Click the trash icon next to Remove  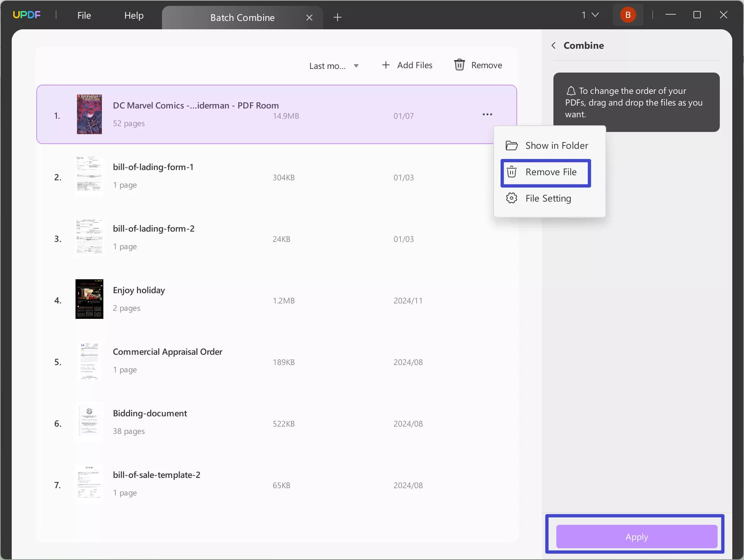coord(459,65)
